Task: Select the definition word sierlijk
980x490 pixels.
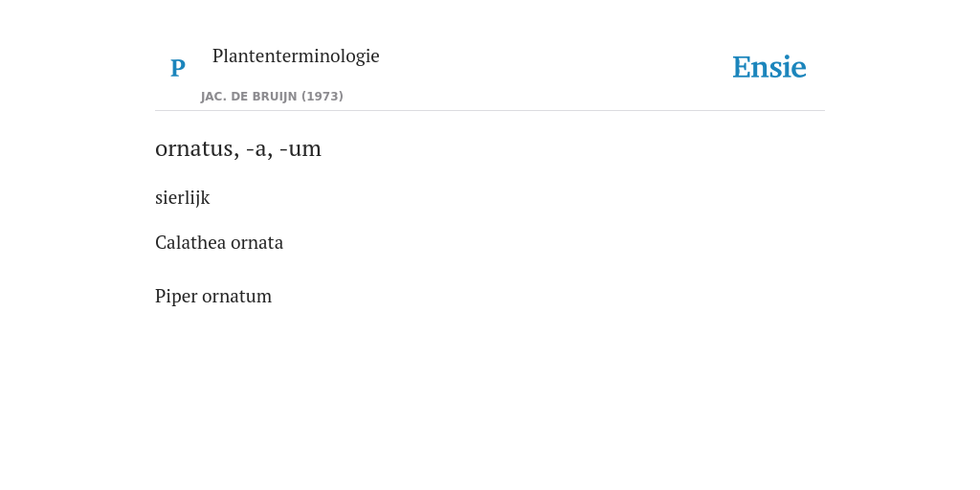Action: point(183,198)
